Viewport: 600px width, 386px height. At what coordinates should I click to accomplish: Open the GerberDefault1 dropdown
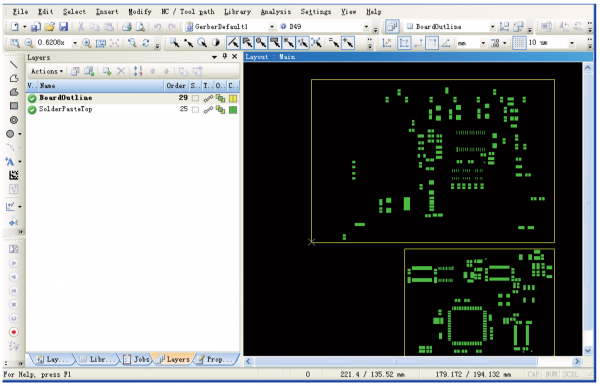tap(271, 27)
